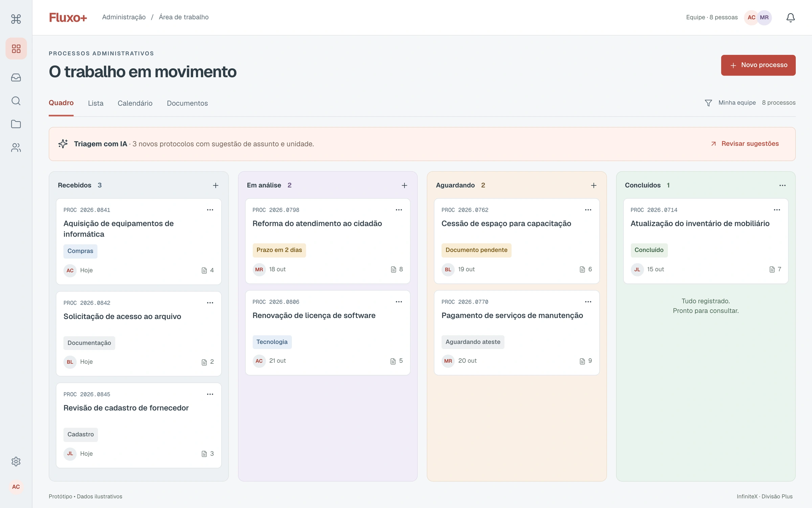This screenshot has height=508, width=812.
Task: Open card Reforma do atendimento ao cidadão
Action: click(x=328, y=241)
